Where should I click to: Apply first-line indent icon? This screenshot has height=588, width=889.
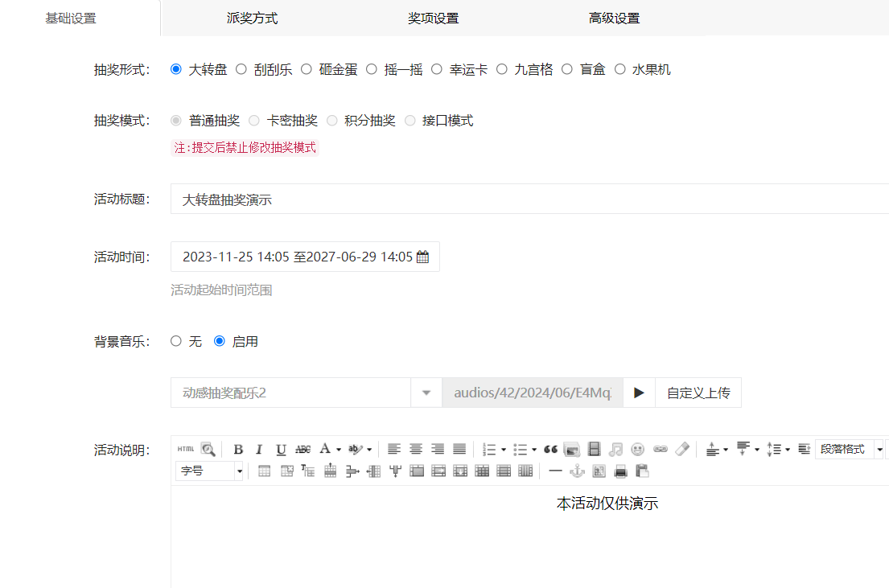click(804, 449)
